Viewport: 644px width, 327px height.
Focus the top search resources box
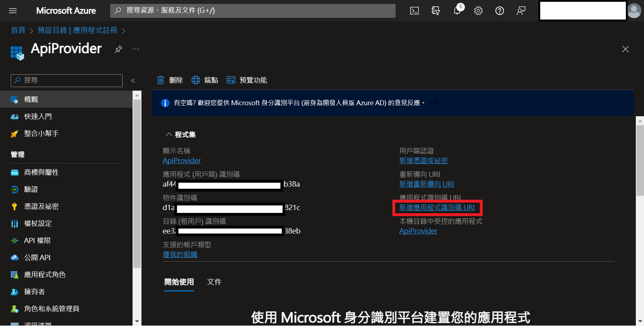(x=253, y=11)
